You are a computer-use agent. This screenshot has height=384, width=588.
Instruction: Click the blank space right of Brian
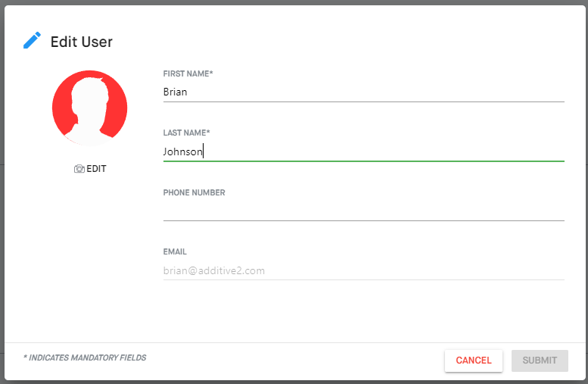376,92
